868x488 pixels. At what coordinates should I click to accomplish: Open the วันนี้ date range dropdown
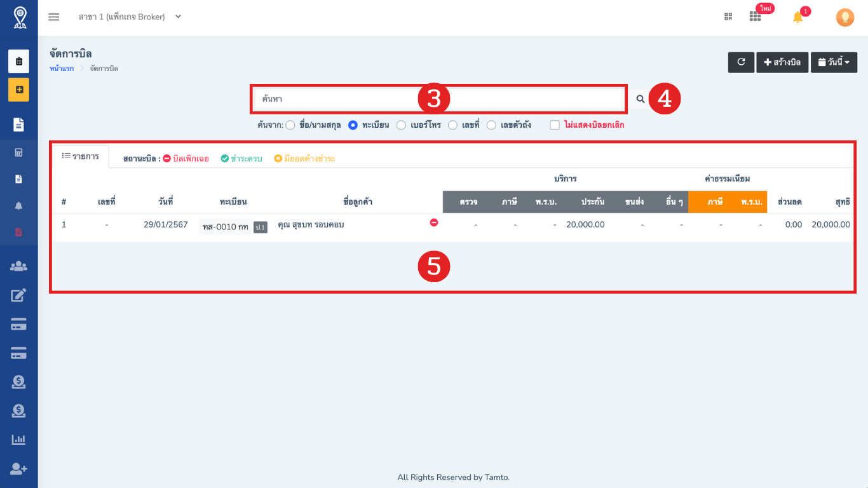click(834, 62)
